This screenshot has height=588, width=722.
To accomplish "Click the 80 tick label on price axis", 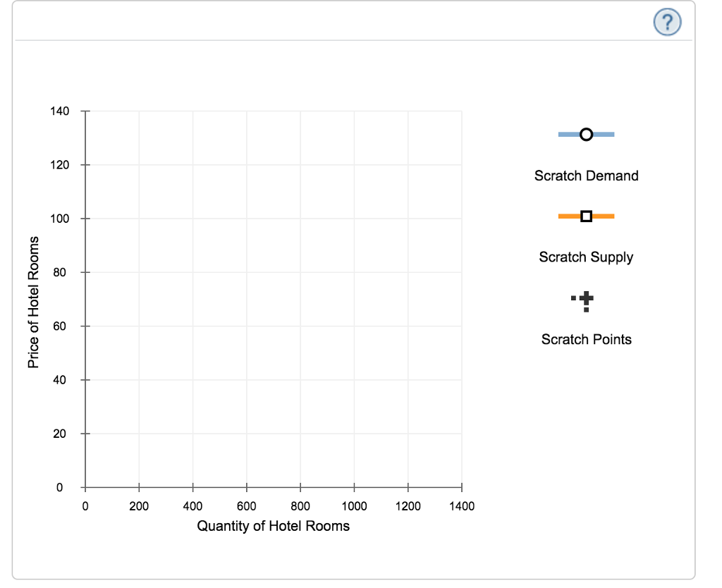I will coord(60,272).
